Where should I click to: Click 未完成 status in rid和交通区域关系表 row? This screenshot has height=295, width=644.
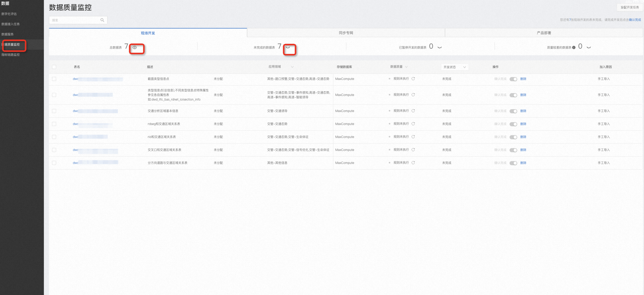pyautogui.click(x=446, y=137)
